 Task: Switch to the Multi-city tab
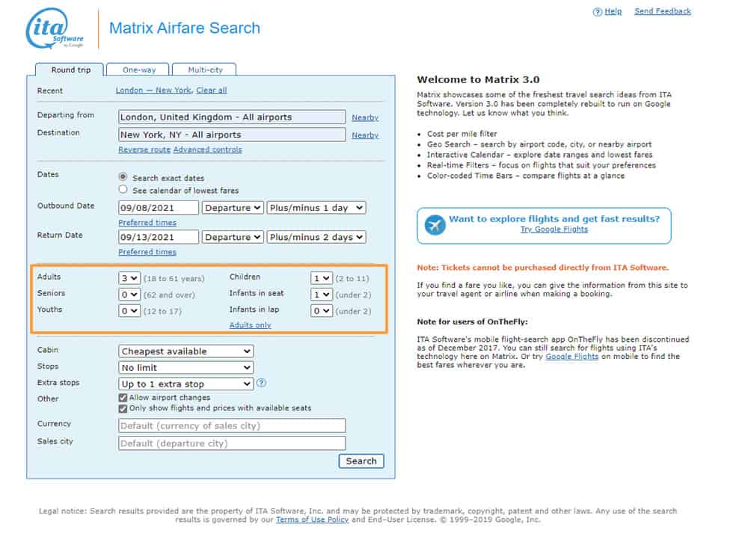205,70
